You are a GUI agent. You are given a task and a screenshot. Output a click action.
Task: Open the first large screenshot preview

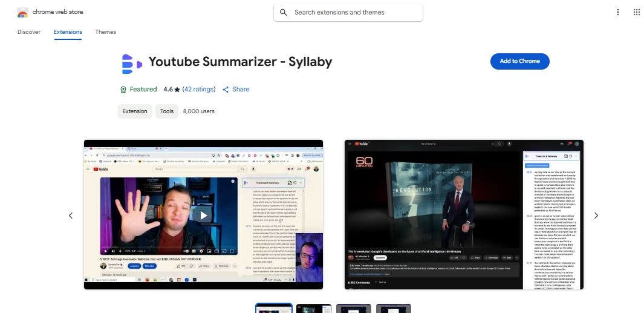tap(203, 214)
